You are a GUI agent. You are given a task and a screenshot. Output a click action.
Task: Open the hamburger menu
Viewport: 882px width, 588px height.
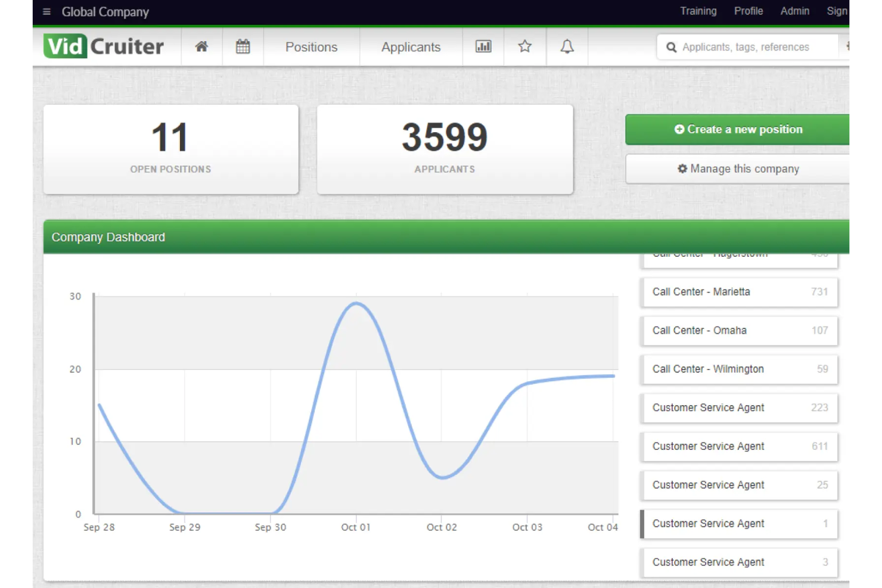coord(46,11)
